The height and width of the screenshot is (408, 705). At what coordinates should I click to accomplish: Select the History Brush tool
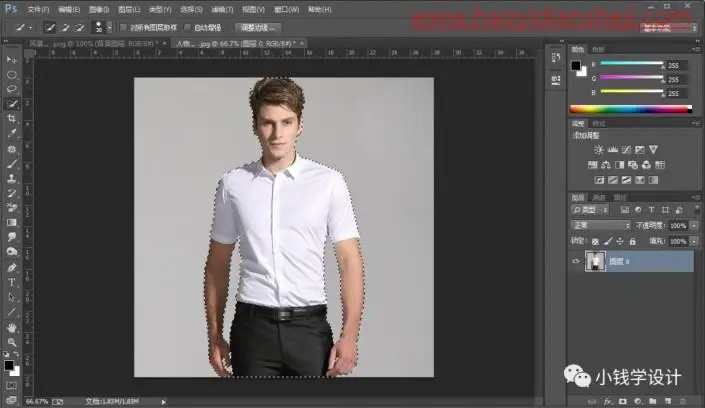(x=12, y=193)
